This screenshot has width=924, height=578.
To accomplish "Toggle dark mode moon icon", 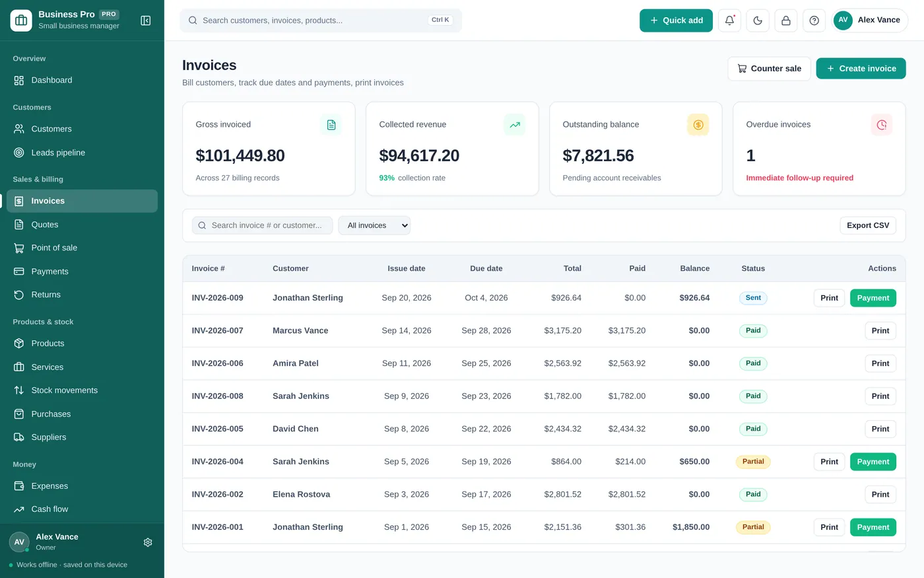I will point(758,20).
